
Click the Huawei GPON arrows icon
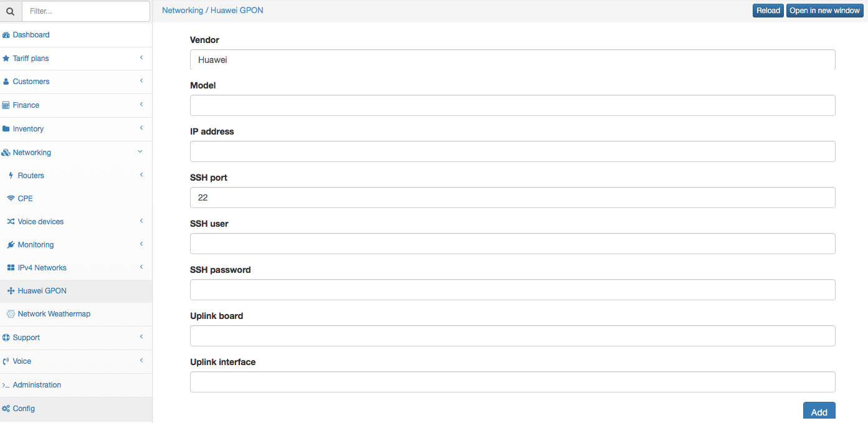[11, 291]
